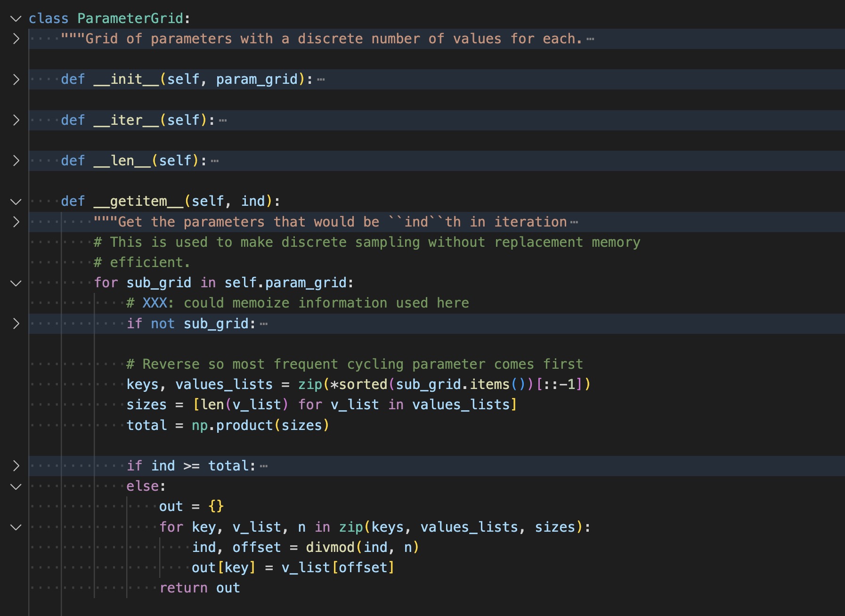Click the ellipsis ending the class docstring line
The height and width of the screenshot is (616, 845).
tap(590, 39)
